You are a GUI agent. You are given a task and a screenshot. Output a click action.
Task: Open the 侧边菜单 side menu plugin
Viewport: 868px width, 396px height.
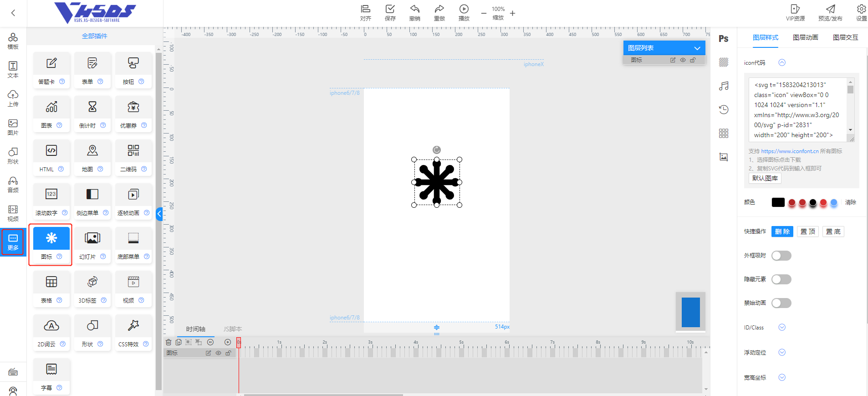tap(92, 201)
